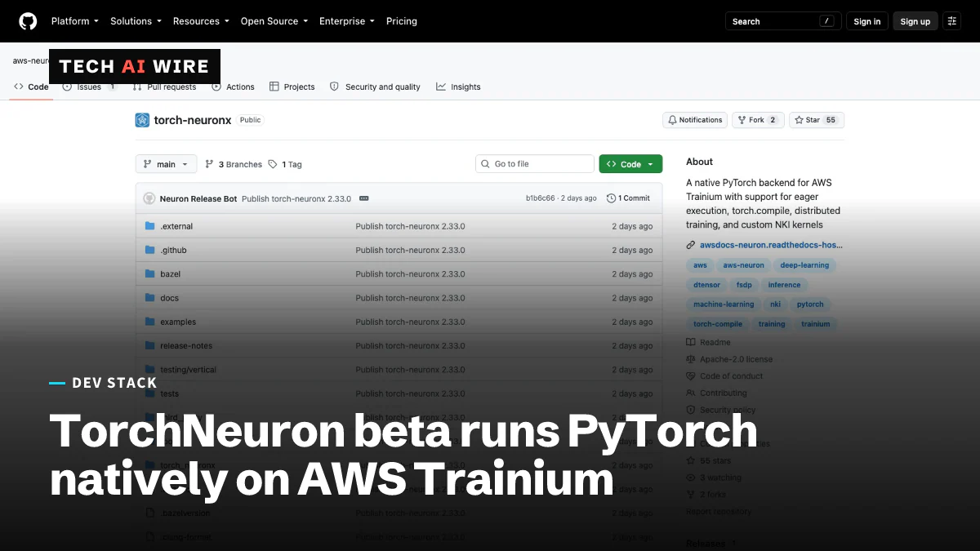The image size is (980, 551).
Task: Click the Projects table icon
Action: (x=274, y=87)
